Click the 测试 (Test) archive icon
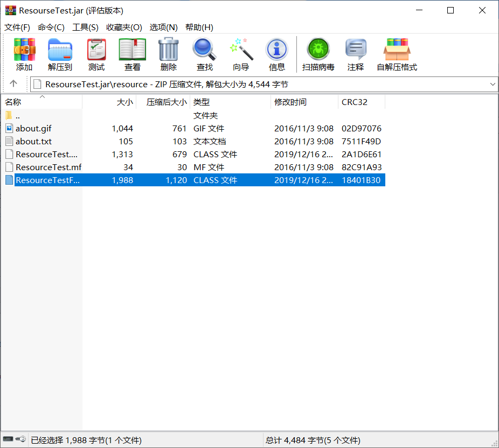 (96, 53)
